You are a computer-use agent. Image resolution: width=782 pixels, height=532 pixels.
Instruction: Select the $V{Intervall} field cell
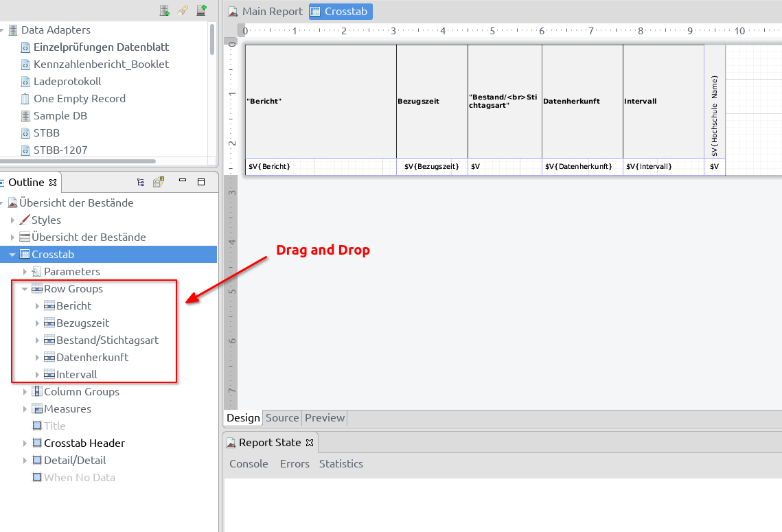[x=663, y=167]
